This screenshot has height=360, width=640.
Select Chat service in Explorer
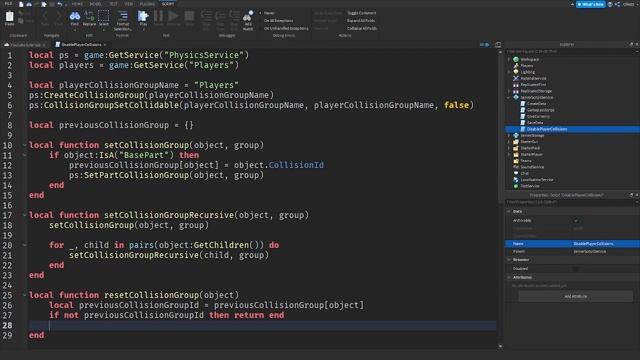click(524, 173)
